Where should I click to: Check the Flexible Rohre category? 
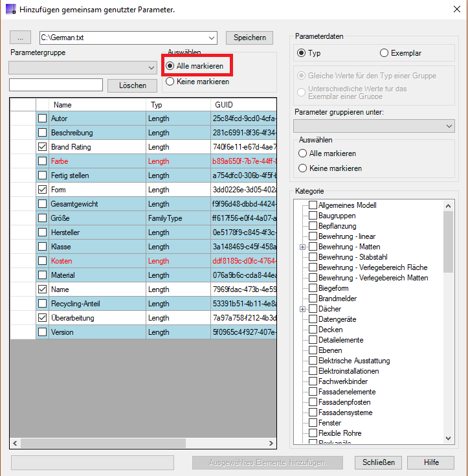313,433
